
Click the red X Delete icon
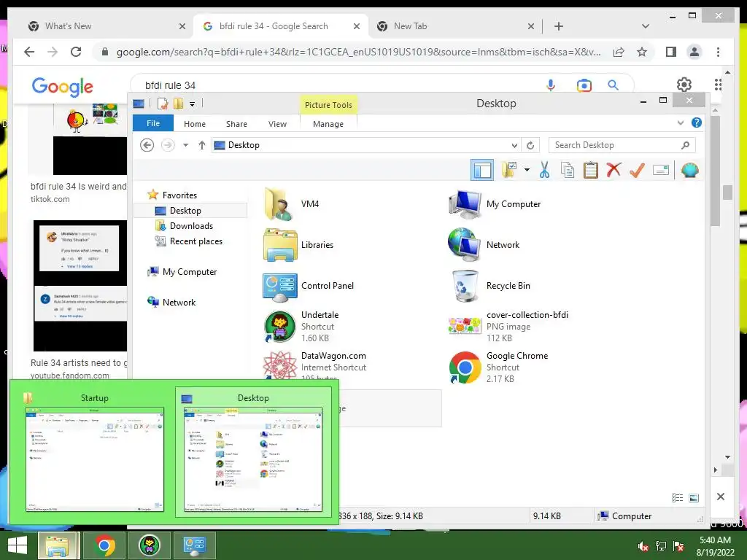click(614, 170)
